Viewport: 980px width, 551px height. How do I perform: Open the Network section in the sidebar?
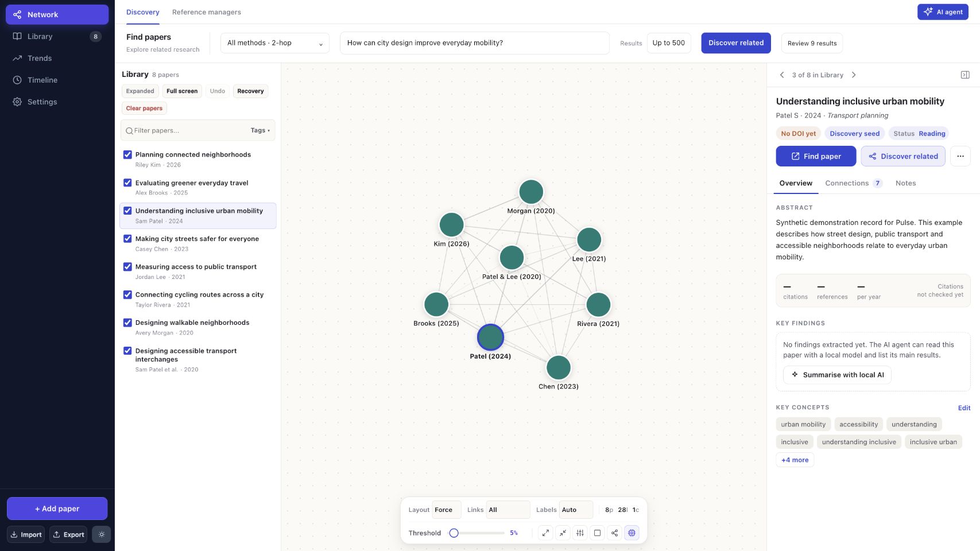[x=57, y=14]
